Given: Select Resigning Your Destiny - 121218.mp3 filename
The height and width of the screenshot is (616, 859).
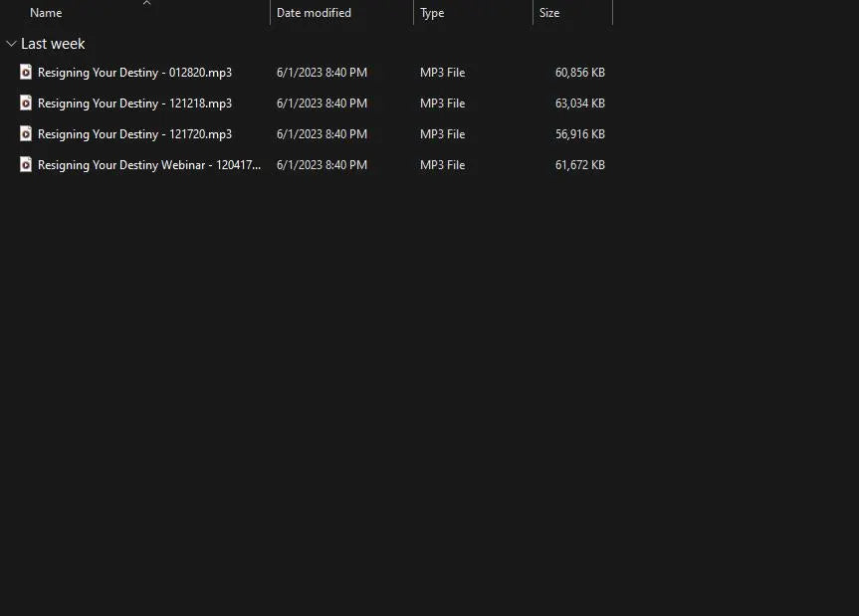Looking at the screenshot, I should pyautogui.click(x=134, y=103).
